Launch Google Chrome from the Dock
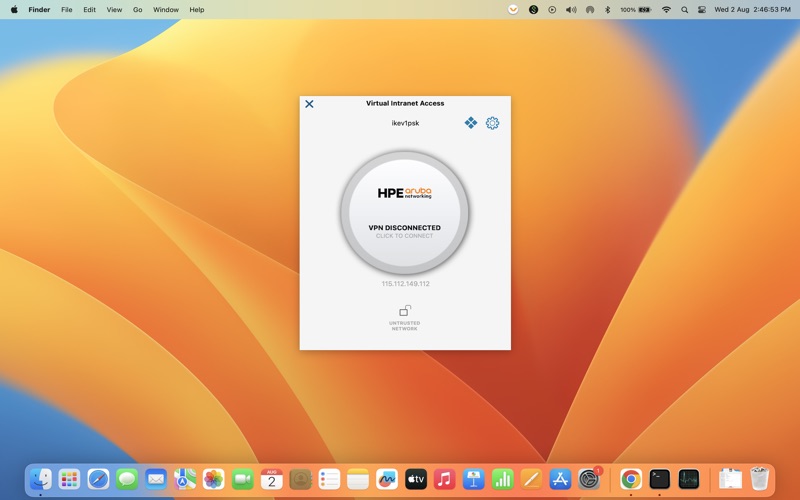 tap(631, 479)
